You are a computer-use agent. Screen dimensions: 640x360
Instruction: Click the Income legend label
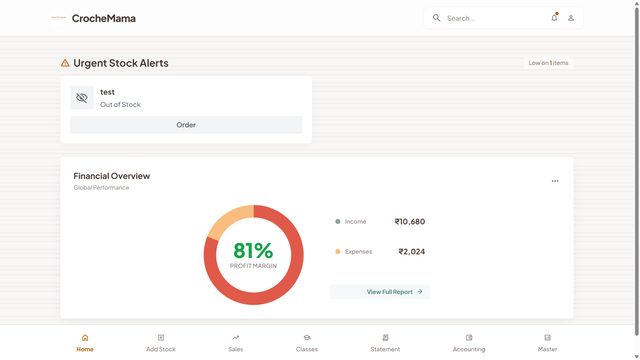tap(356, 222)
